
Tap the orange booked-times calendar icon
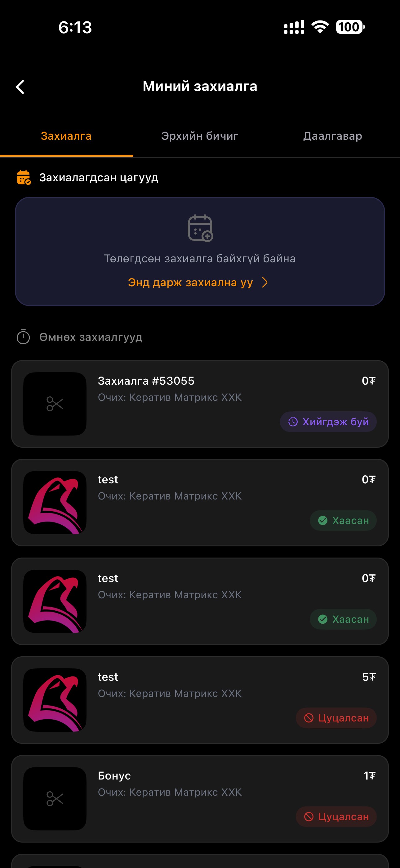pos(24,177)
